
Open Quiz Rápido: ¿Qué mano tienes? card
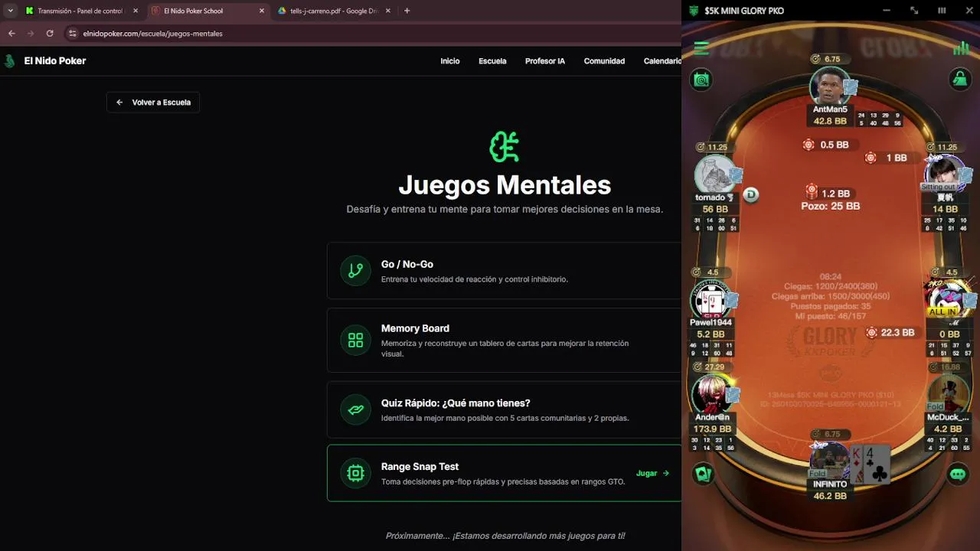point(504,409)
